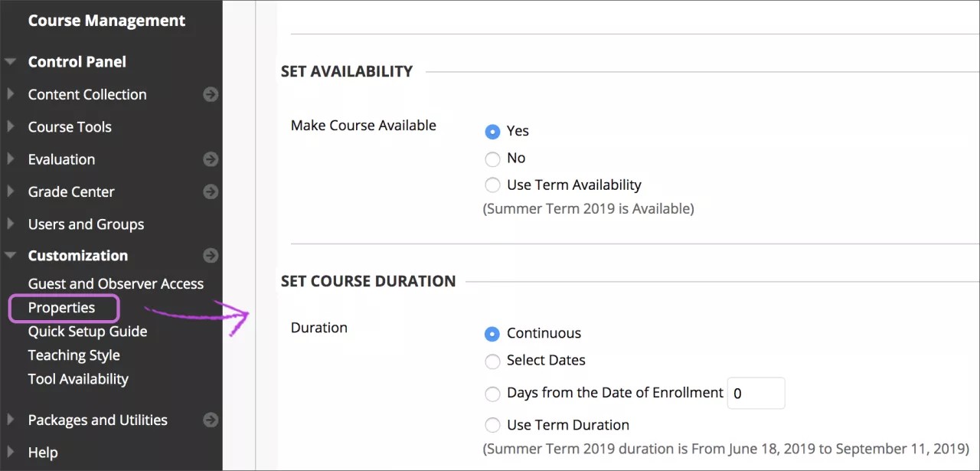Open Content Collection in expanded view arrow
The width and height of the screenshot is (980, 471).
click(211, 94)
